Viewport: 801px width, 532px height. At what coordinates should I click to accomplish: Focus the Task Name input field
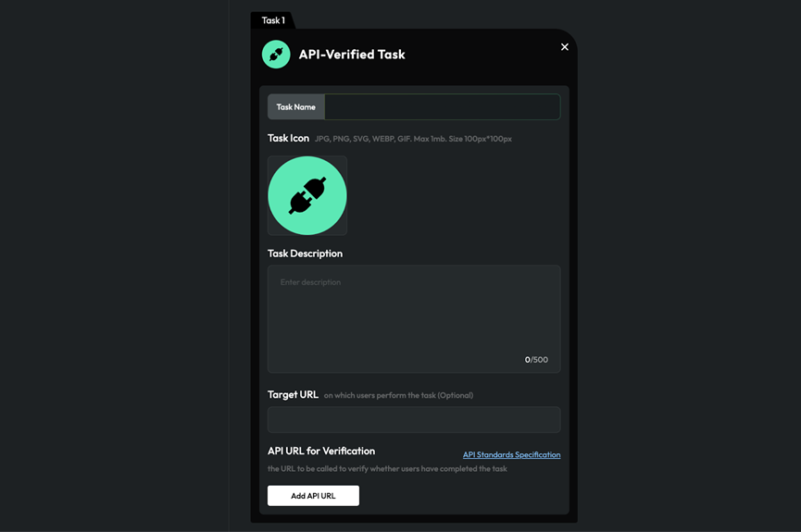click(x=443, y=106)
